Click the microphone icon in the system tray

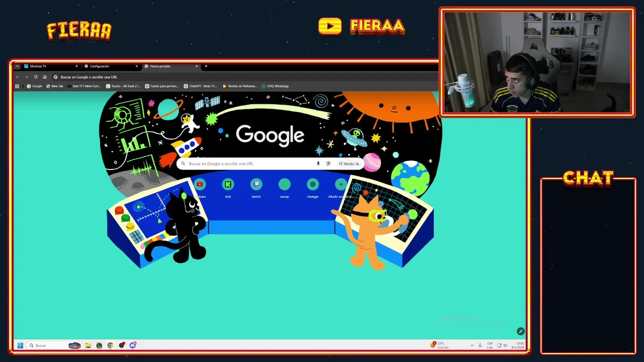480,345
